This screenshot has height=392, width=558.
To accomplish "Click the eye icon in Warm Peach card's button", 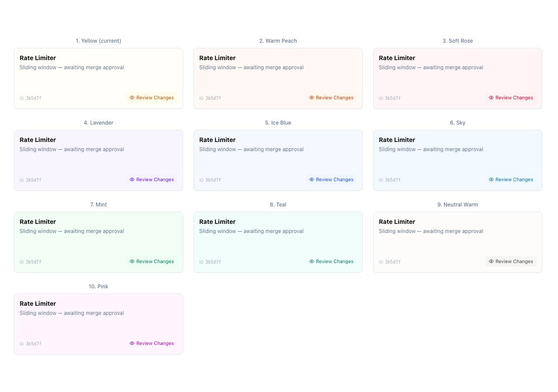I will click(312, 98).
